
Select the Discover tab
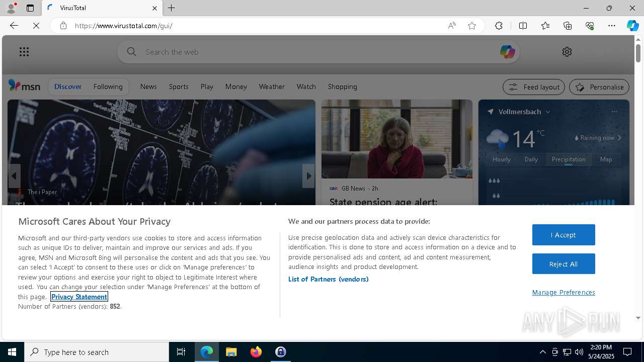pos(68,86)
